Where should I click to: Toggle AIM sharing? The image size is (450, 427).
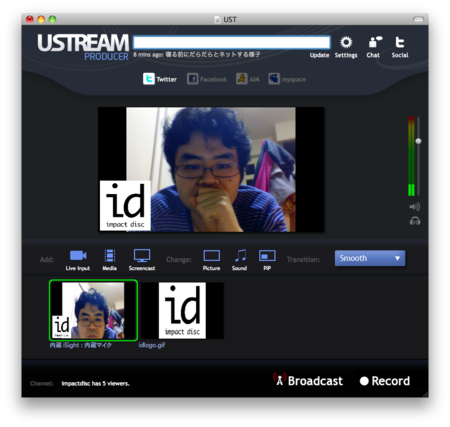(248, 79)
